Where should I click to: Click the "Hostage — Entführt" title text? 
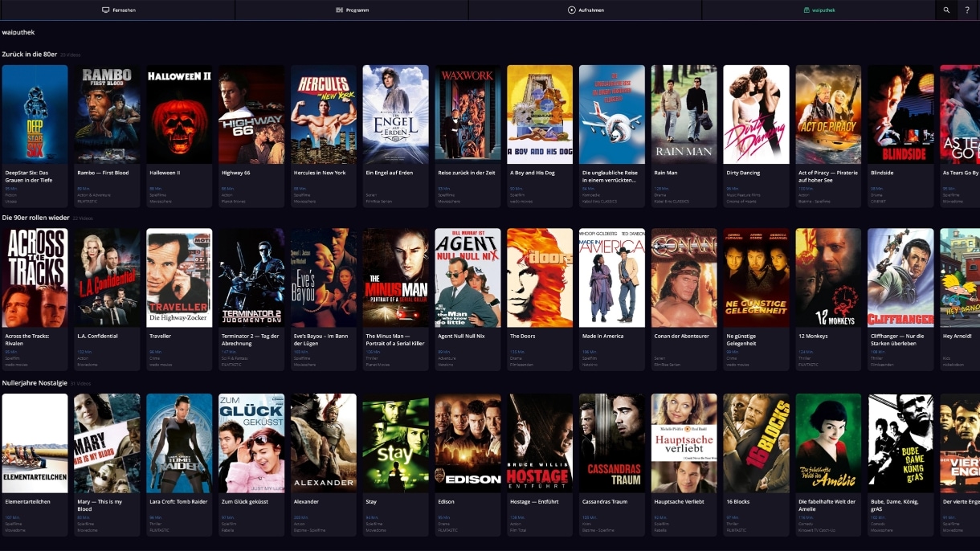[534, 502]
